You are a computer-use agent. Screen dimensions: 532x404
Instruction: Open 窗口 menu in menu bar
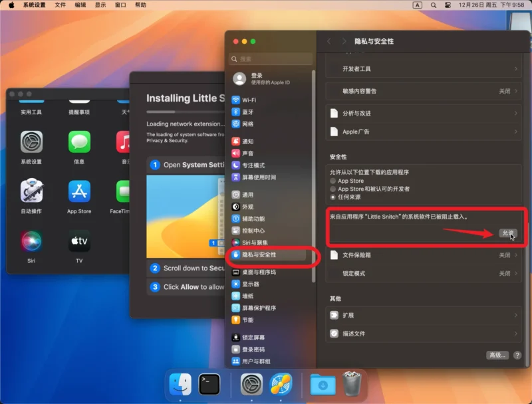(x=120, y=5)
